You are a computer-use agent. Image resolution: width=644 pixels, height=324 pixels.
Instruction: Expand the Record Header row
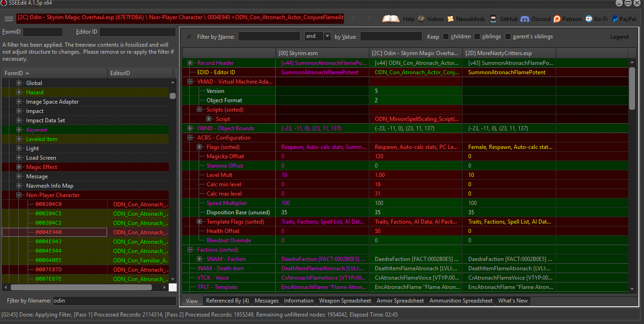(x=190, y=63)
